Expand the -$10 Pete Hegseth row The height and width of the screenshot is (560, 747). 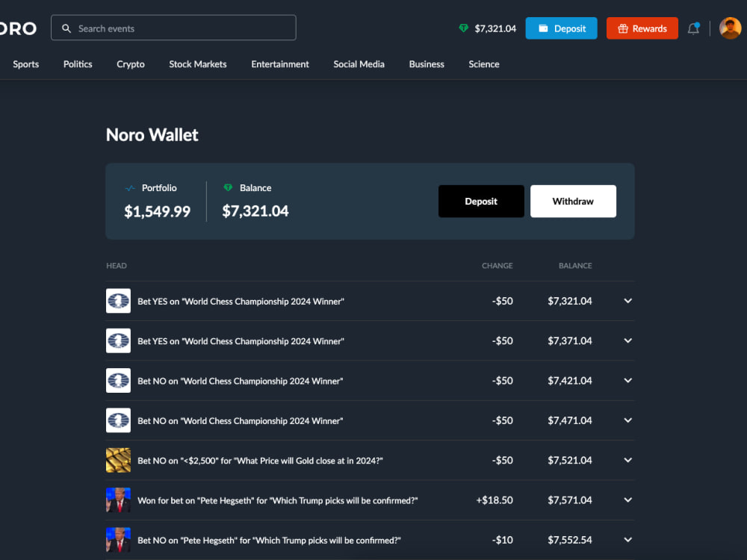click(x=628, y=540)
